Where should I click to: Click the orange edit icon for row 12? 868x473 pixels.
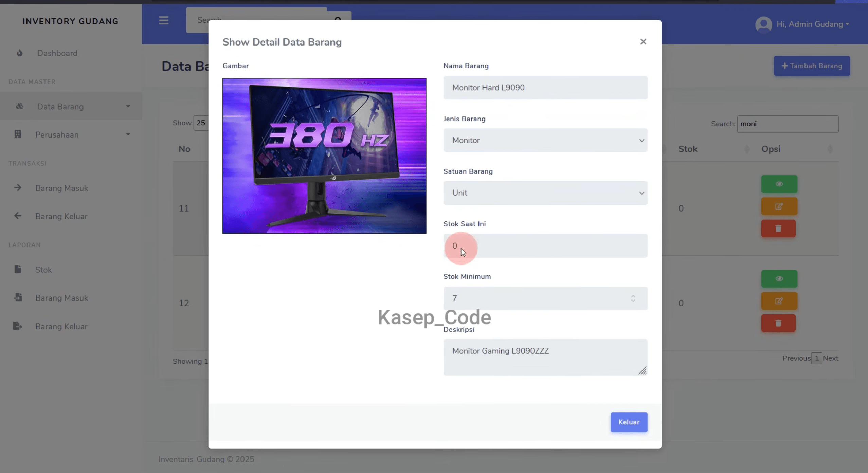[x=779, y=301]
